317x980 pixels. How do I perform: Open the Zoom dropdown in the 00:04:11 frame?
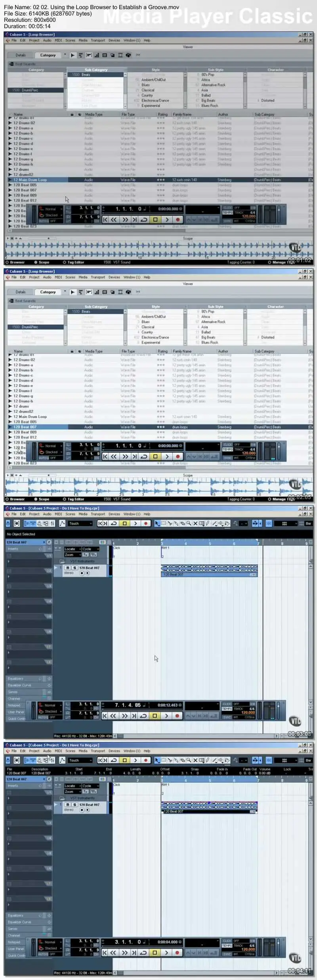(73, 792)
